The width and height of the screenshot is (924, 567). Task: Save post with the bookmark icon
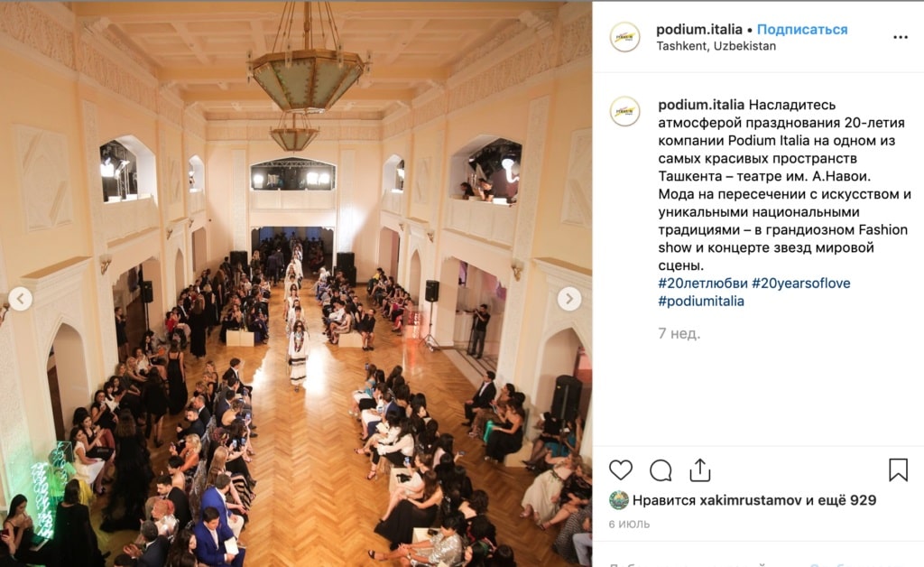click(x=898, y=469)
